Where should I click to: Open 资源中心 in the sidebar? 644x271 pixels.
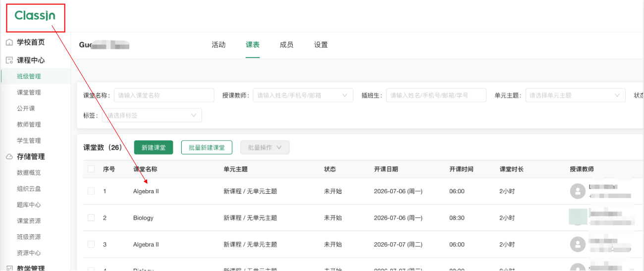point(29,253)
